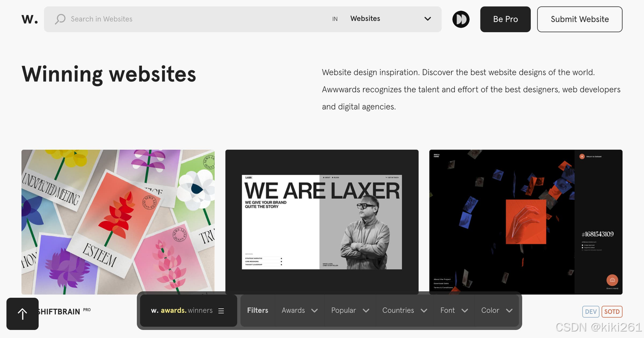Click the Submit Website button
The width and height of the screenshot is (644, 338).
pyautogui.click(x=580, y=19)
